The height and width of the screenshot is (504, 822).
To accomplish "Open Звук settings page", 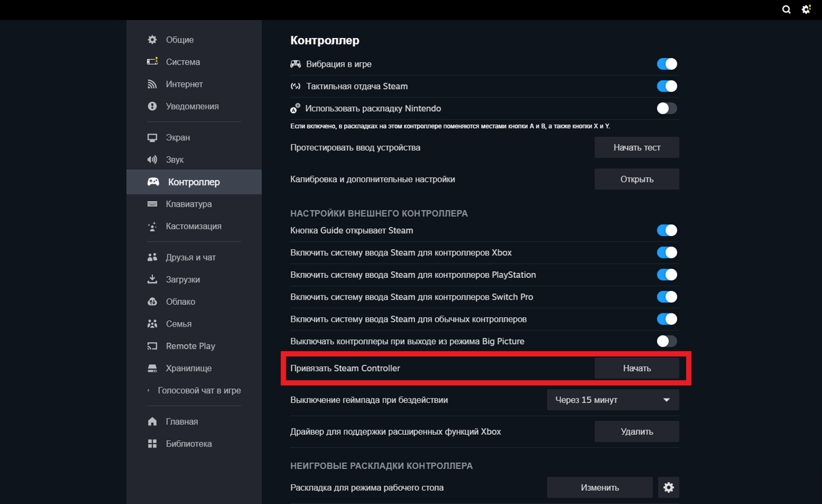I will pos(194,160).
